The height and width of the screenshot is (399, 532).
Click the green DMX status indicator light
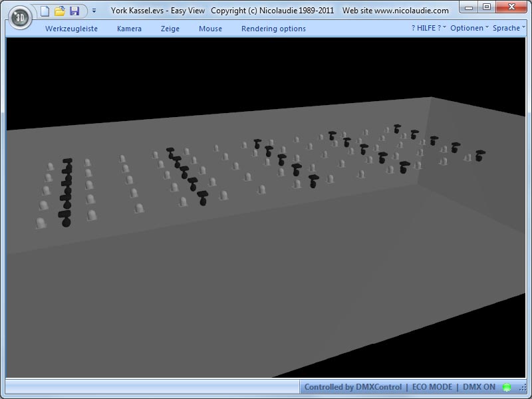(507, 387)
